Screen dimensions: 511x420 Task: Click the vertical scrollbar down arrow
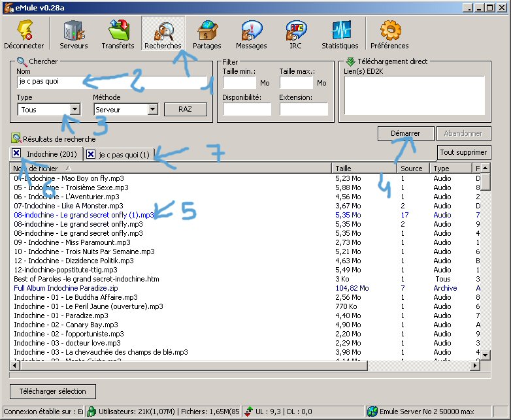tap(486, 355)
